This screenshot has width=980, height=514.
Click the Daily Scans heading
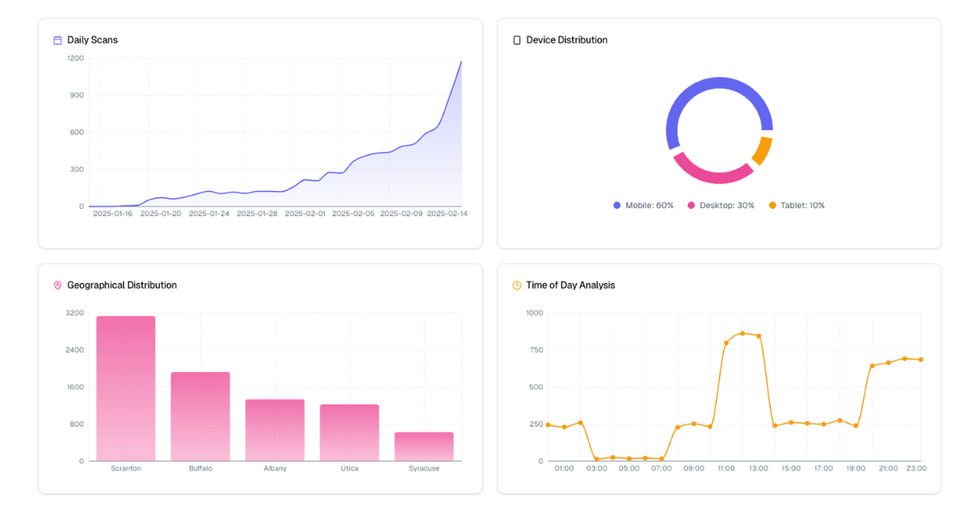[x=92, y=40]
